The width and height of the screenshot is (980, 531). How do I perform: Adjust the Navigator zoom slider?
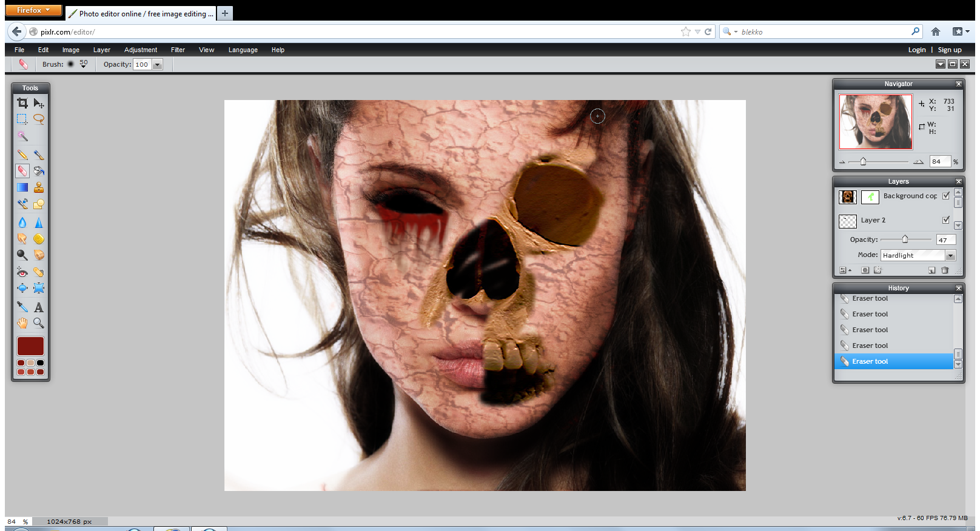863,161
